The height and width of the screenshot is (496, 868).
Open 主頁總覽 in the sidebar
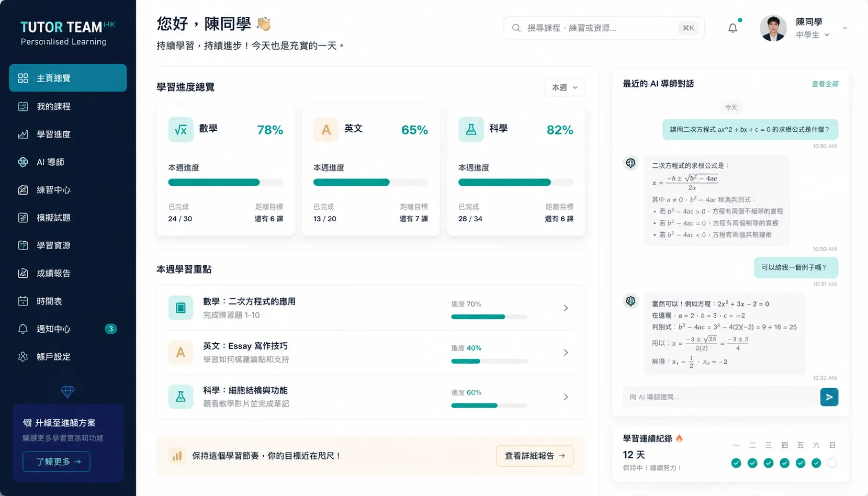point(67,78)
